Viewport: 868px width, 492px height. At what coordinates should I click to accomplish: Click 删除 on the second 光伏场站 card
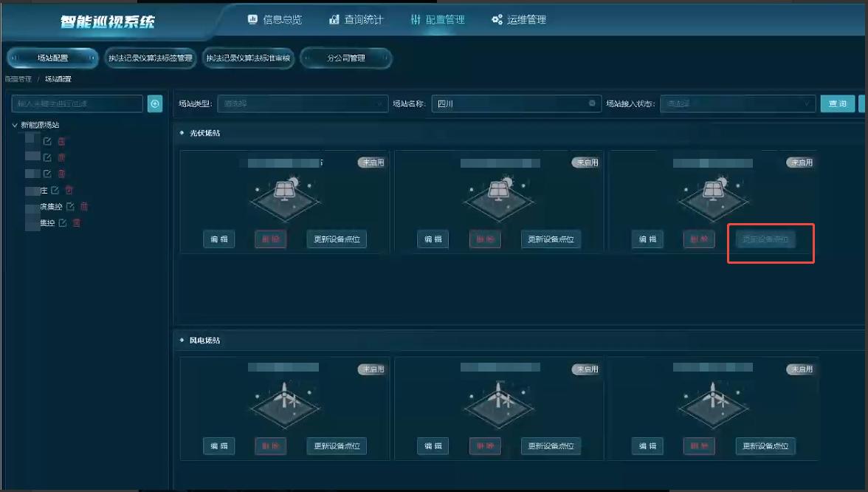[485, 239]
